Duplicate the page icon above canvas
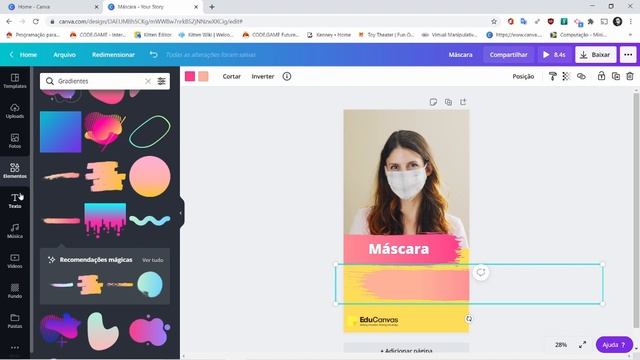640x360 pixels. tap(448, 102)
